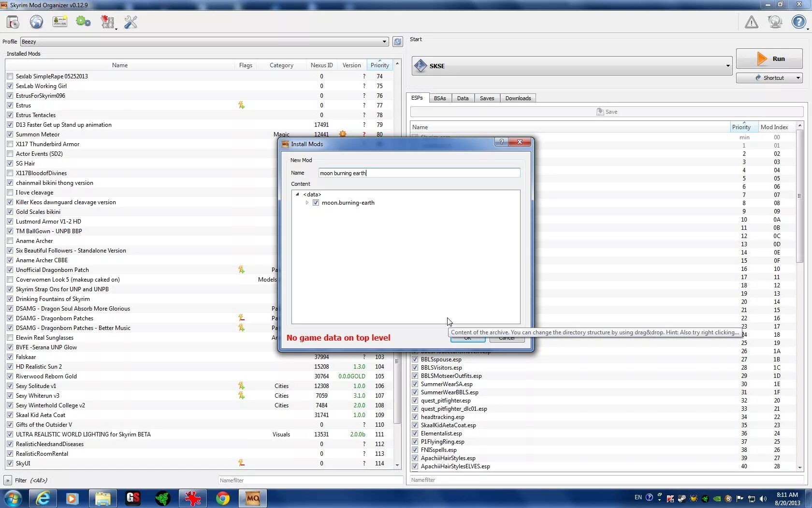Screen dimensions: 812x508
Task: Open the Nexus globe browser icon
Action: click(x=36, y=22)
